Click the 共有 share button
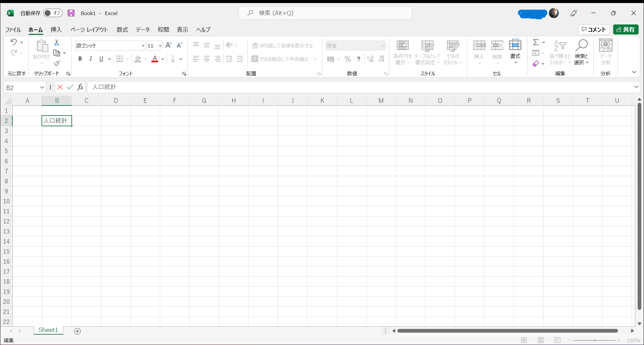 coord(626,30)
